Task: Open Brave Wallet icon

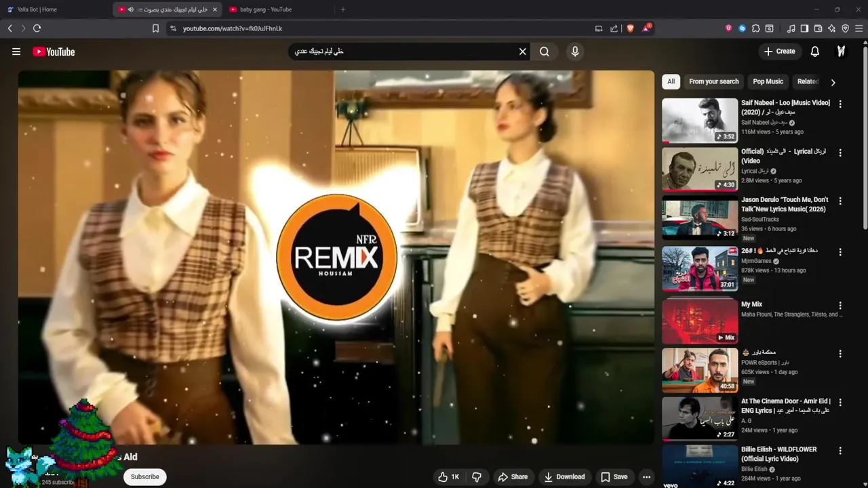Action: 818,28
